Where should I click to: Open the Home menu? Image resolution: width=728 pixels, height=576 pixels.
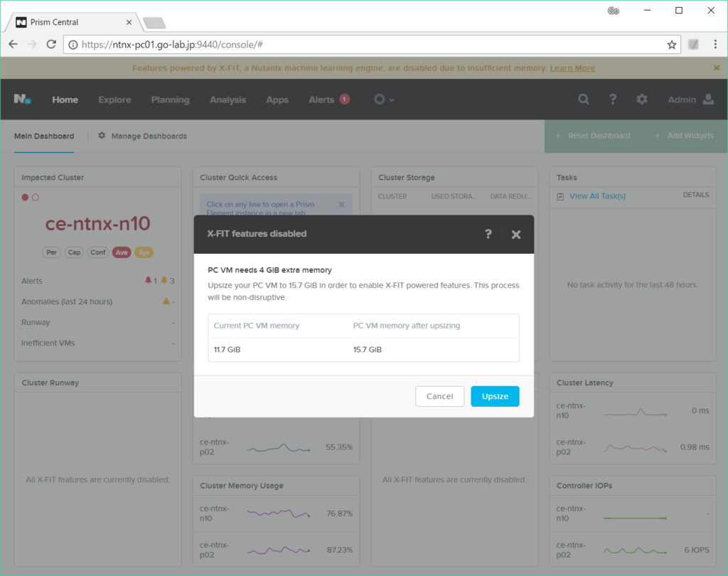click(65, 100)
